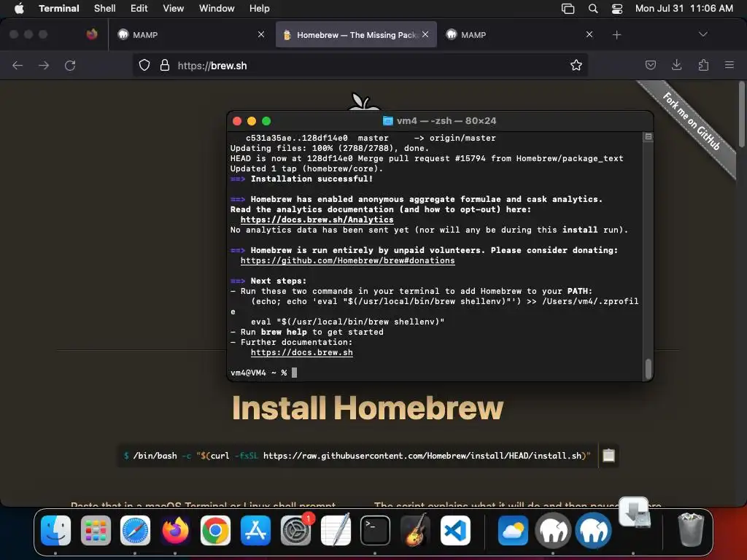Open Terminal from the Dock
Screen dimensions: 747x560
click(x=375, y=530)
